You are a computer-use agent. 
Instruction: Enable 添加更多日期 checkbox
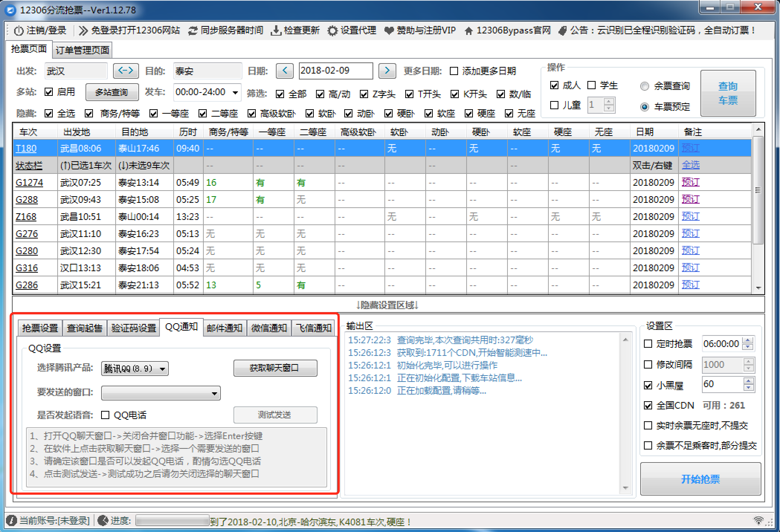[454, 71]
